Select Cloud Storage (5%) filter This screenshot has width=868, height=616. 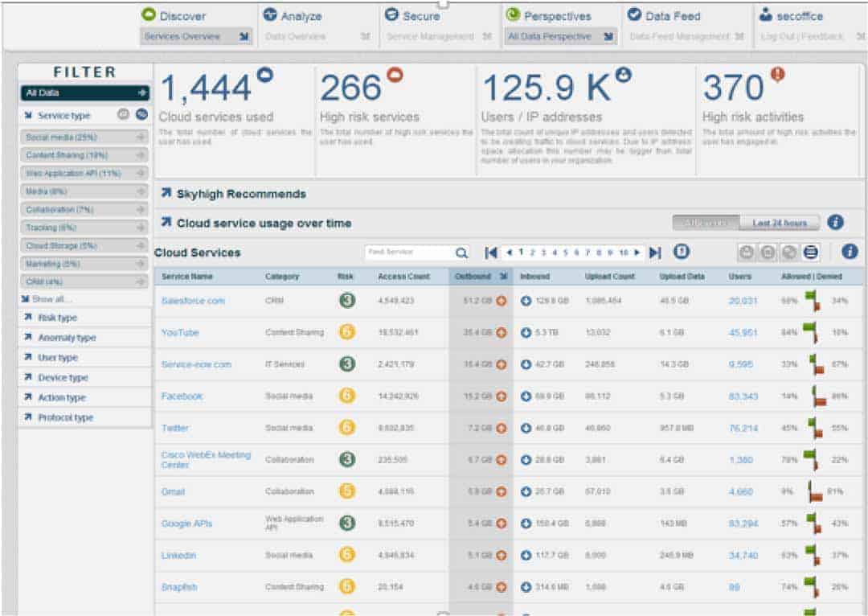point(84,245)
